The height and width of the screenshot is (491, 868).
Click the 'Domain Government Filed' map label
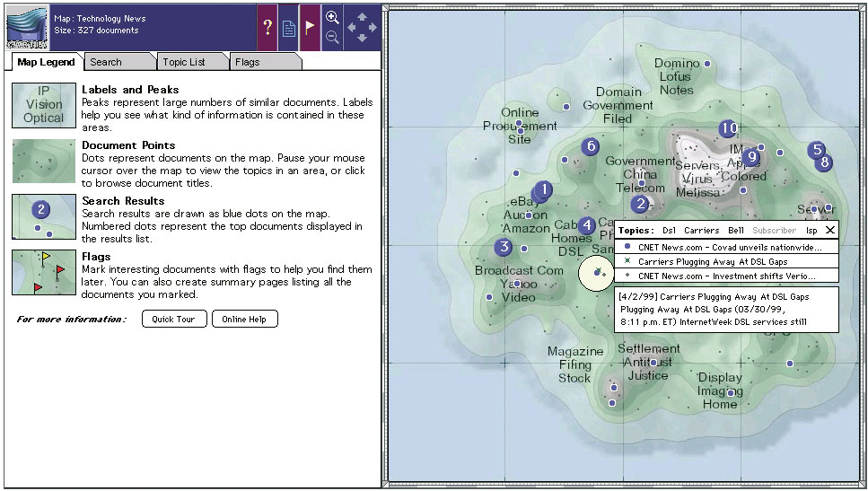[x=618, y=105]
